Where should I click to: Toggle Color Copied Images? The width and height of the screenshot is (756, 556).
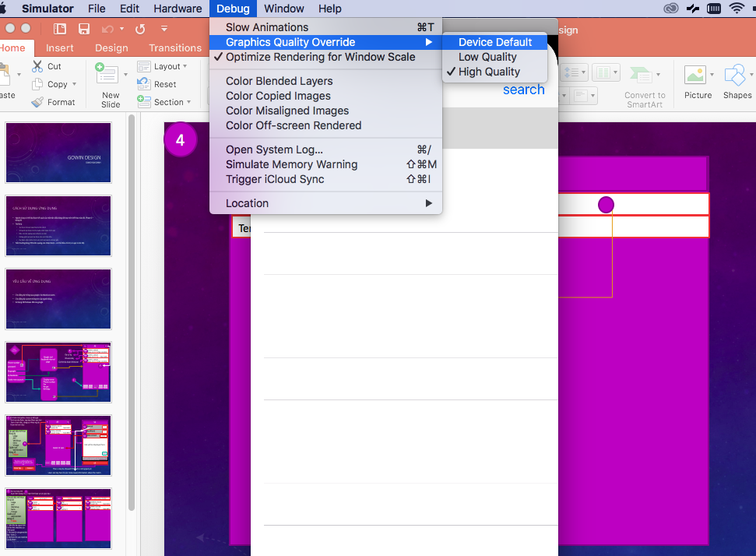coord(326,96)
